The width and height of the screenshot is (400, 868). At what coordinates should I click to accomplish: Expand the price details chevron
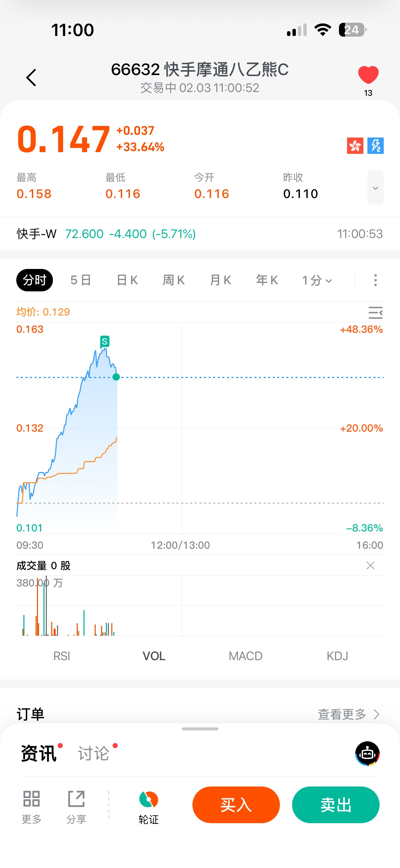pos(375,188)
